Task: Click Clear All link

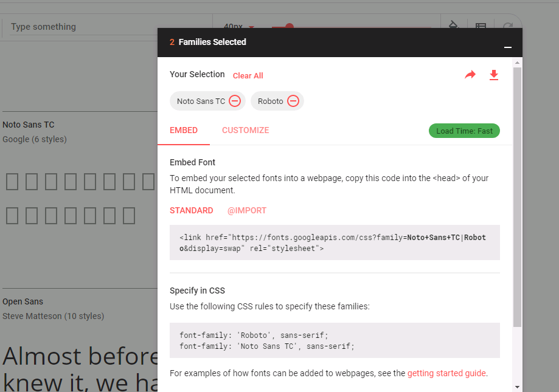Action: [x=248, y=76]
